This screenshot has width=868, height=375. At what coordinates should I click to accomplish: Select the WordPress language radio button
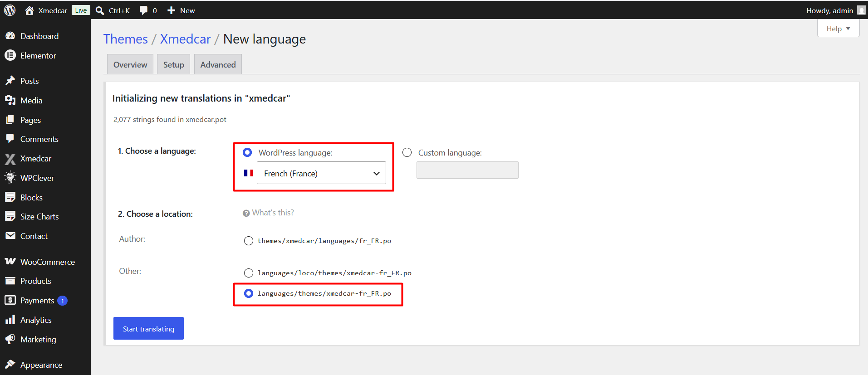(247, 152)
